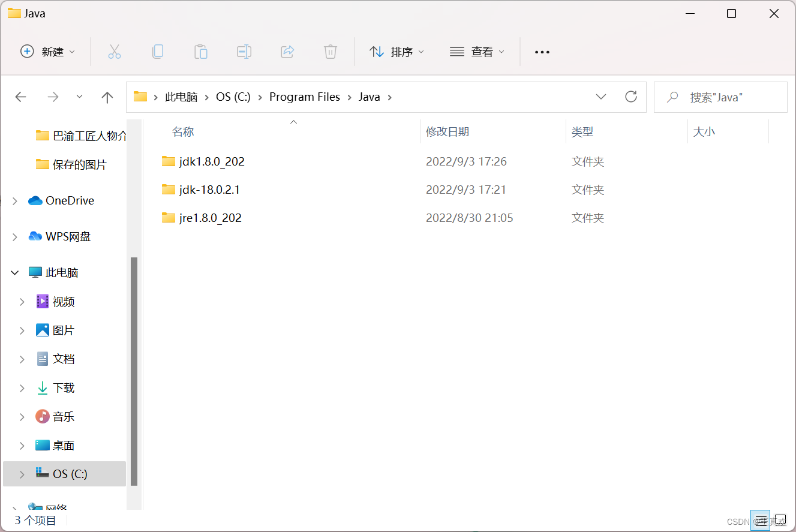Sort by 修改日期 column header
This screenshot has height=532, width=796.
pos(447,132)
